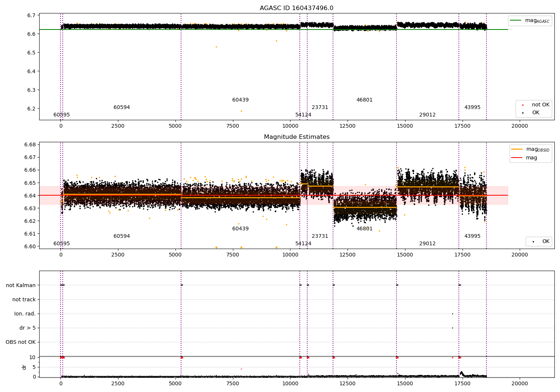Viewport: 560px width, 392px height.
Task: Select the 'Ion. rad.' row label
Action: point(25,314)
